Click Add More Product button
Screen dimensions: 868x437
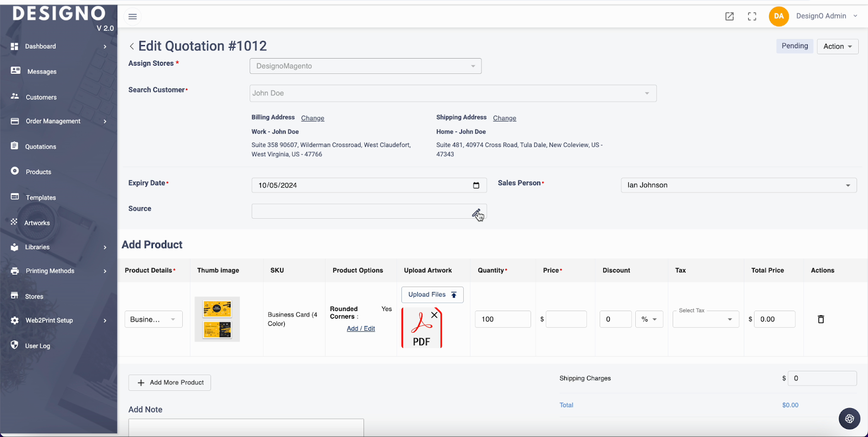170,383
